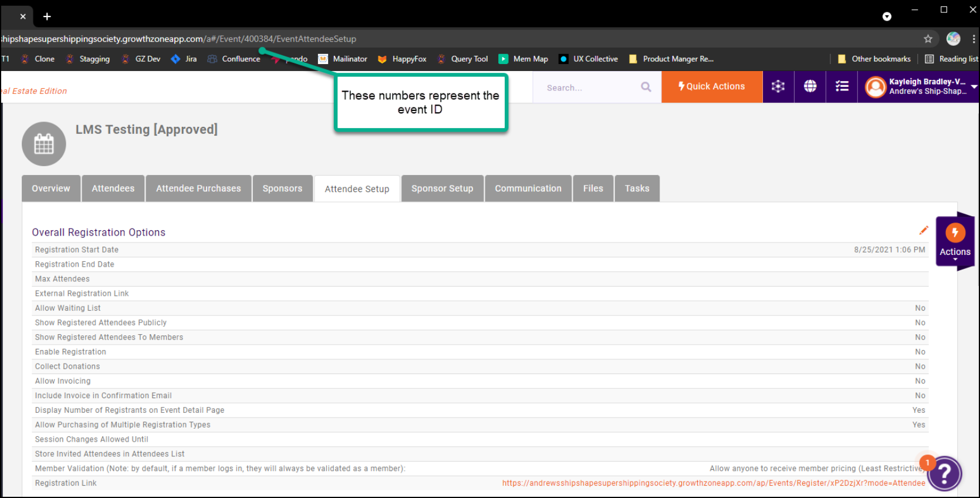Viewport: 980px width, 498px height.
Task: Switch to the Communication tab
Action: (528, 189)
